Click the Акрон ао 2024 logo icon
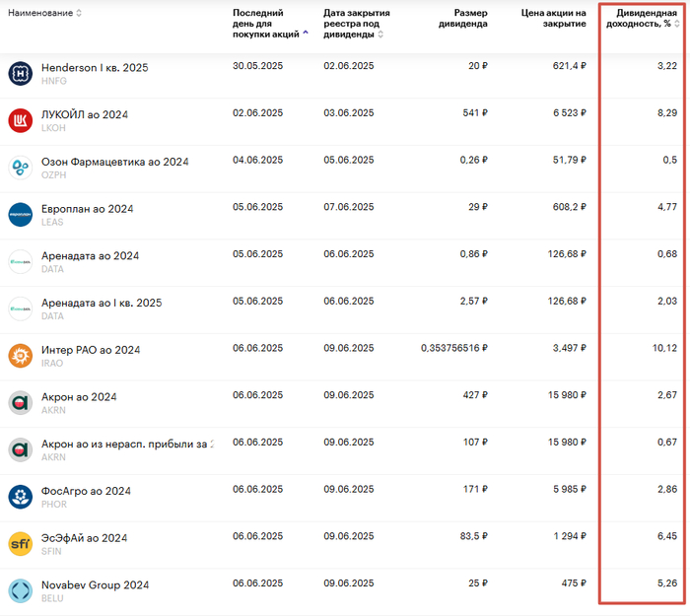690x616 pixels. [21, 402]
